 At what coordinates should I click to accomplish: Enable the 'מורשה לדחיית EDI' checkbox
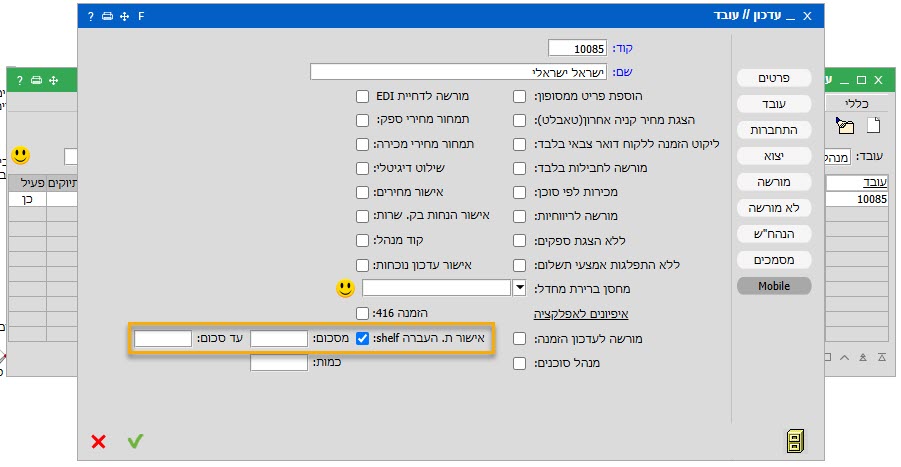click(363, 97)
